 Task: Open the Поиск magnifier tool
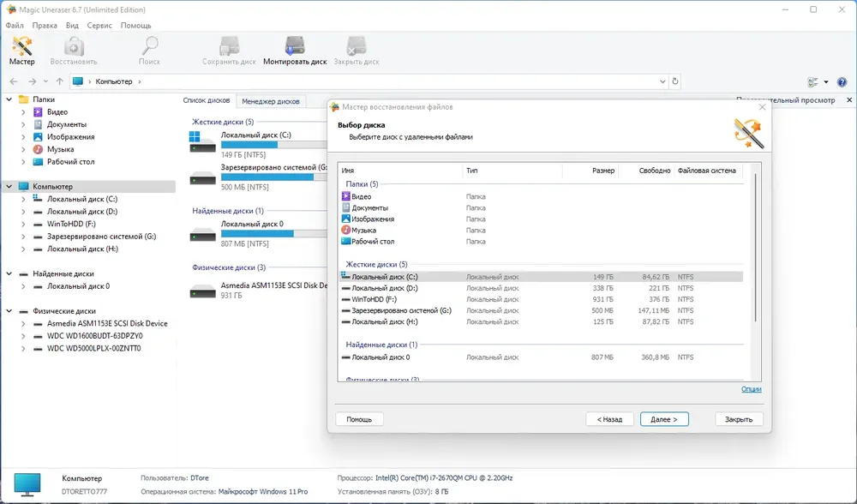(149, 51)
